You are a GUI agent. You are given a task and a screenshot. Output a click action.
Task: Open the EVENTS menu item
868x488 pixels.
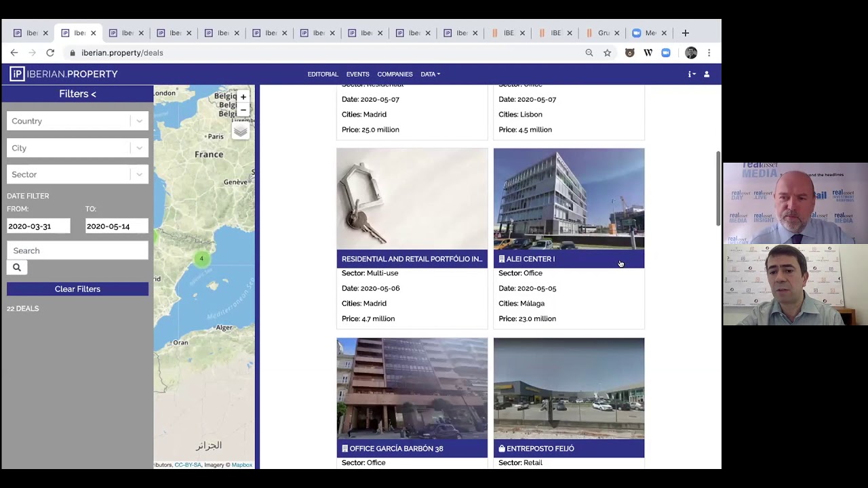(357, 74)
